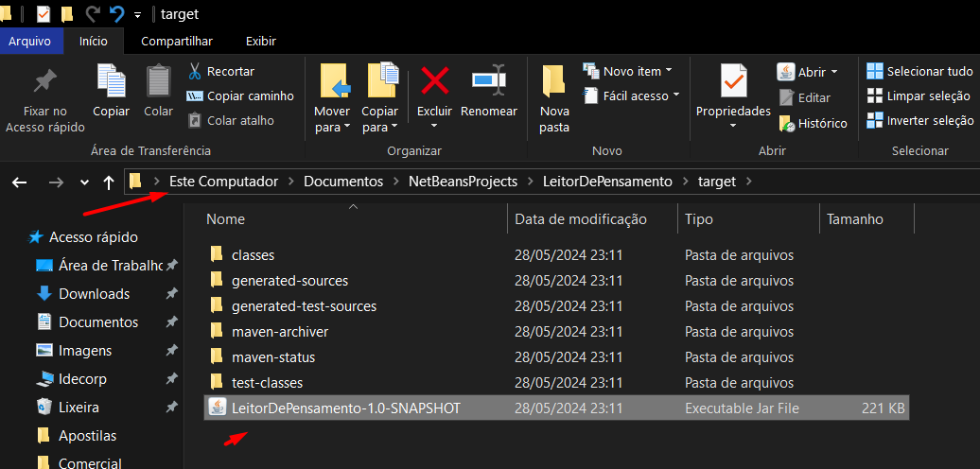Viewport: 980px width, 469px height.
Task: Open the recent locations dropdown chevron
Action: (x=85, y=182)
